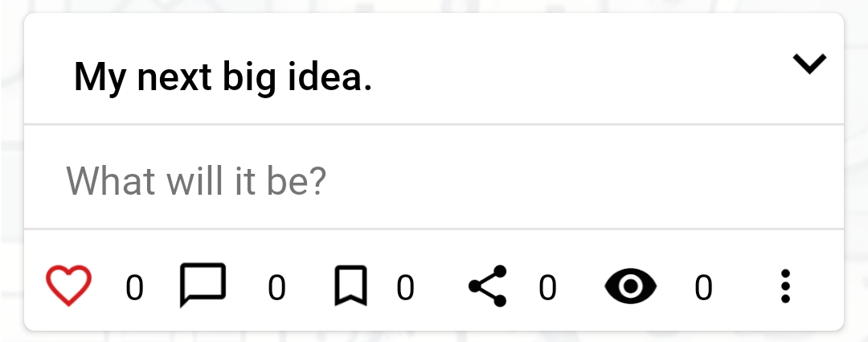Viewport: 868px width, 342px height.
Task: Click the view count beside the eye
Action: [x=703, y=287]
